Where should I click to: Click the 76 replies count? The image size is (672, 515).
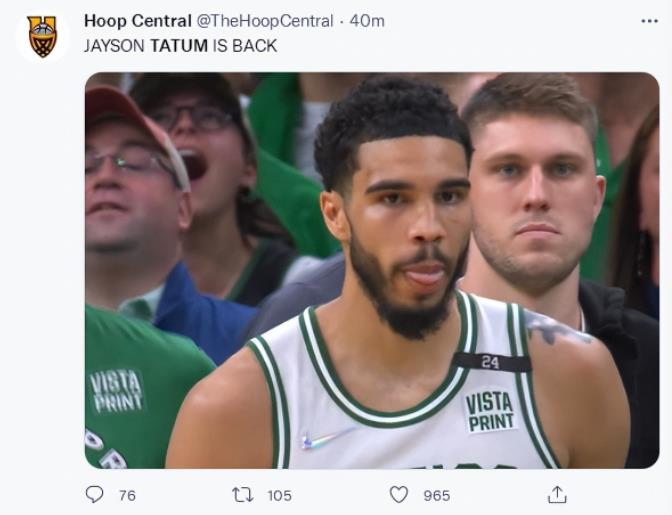coord(127,496)
